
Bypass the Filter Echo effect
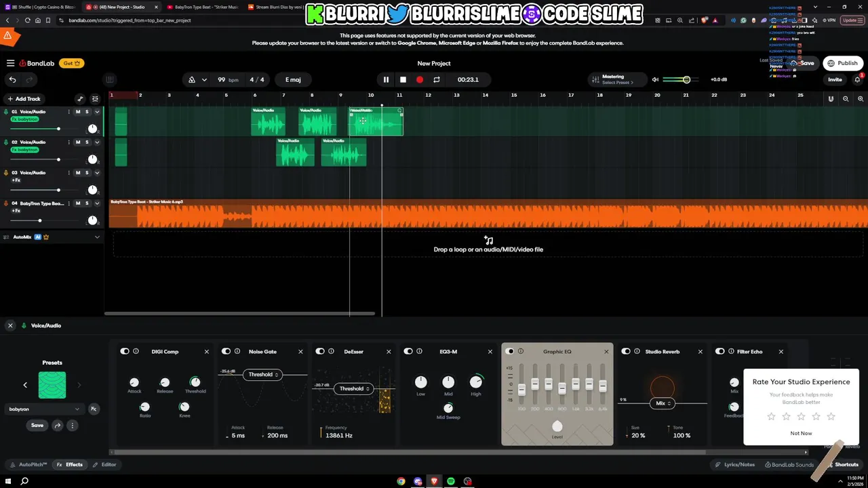click(720, 352)
